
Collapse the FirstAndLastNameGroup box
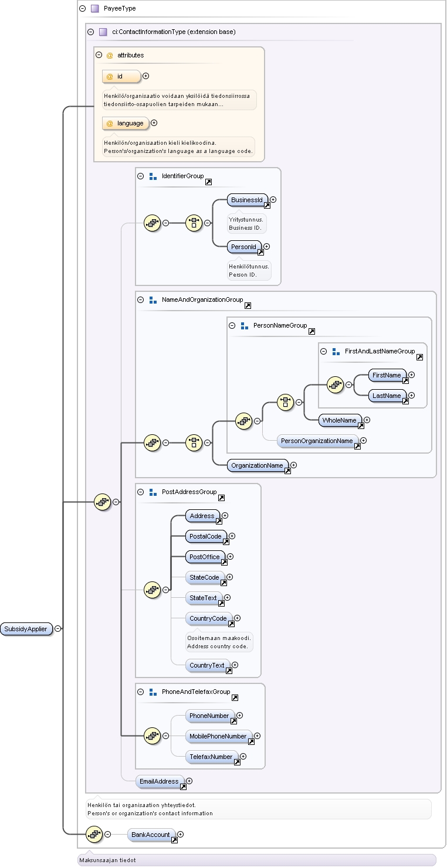click(x=323, y=351)
